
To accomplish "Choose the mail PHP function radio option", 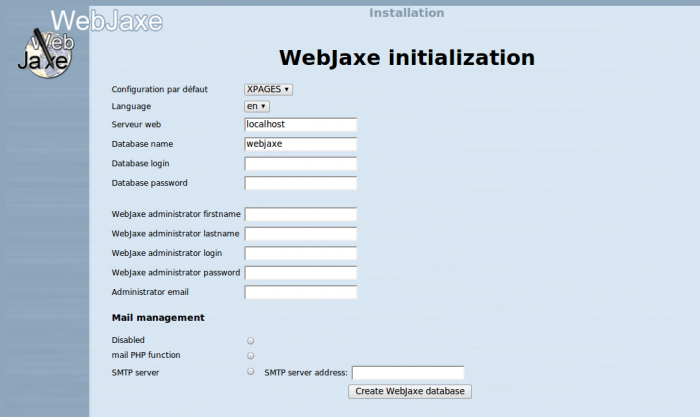I will click(250, 356).
